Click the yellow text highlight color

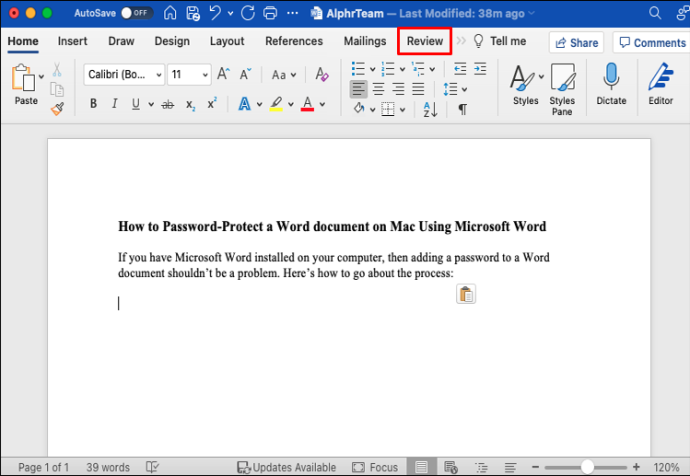tap(276, 104)
